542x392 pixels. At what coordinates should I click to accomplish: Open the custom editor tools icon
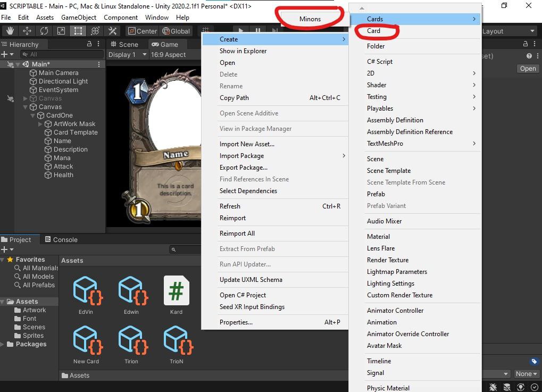pos(112,31)
